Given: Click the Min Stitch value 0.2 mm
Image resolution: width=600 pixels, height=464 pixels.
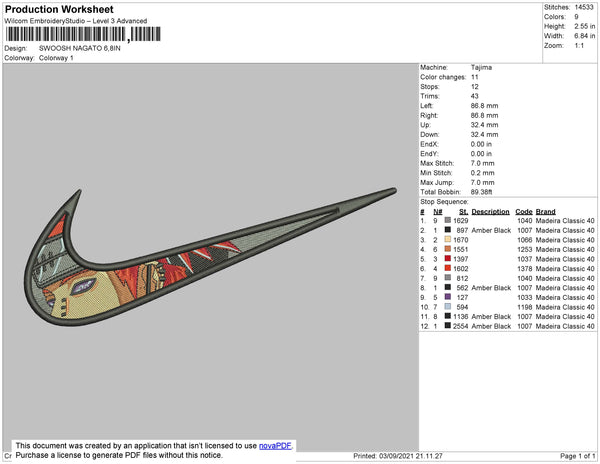Looking at the screenshot, I should pos(483,173).
